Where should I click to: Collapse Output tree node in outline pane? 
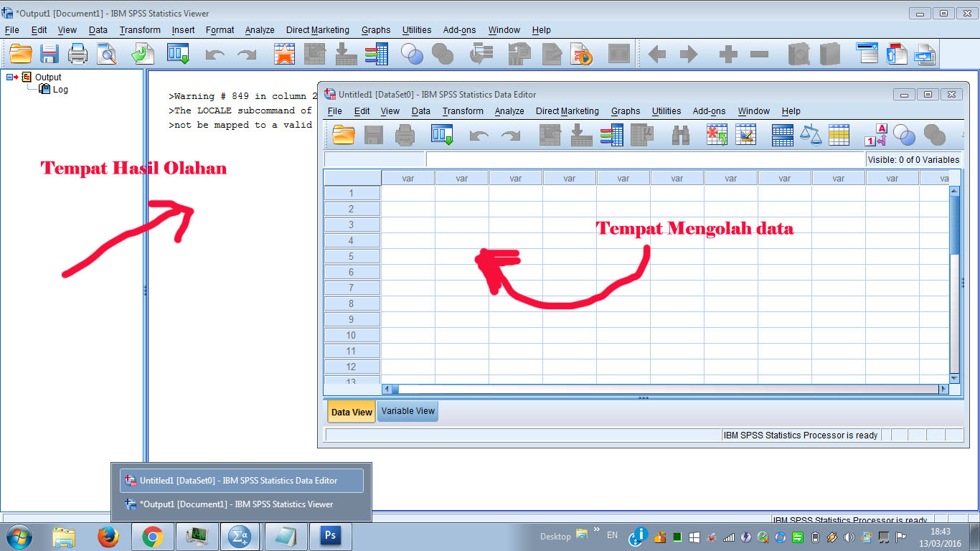click(9, 77)
